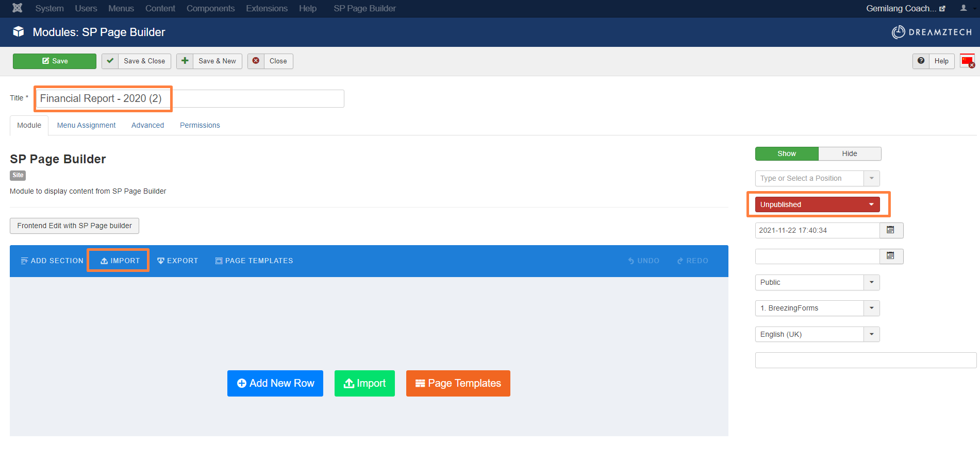The image size is (980, 464).
Task: Open the System menu
Action: (49, 8)
